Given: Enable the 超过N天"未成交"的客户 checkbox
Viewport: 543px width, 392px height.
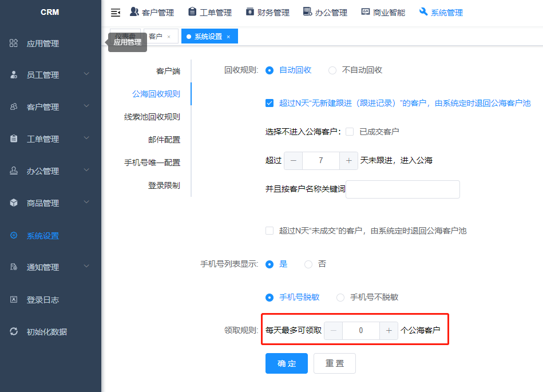Looking at the screenshot, I should click(269, 231).
